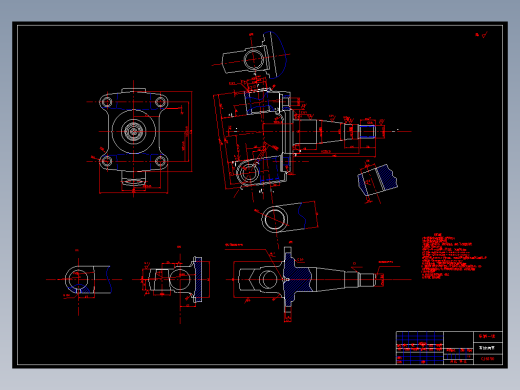
Task: Select the white part name cell in title block
Action: pos(488,348)
